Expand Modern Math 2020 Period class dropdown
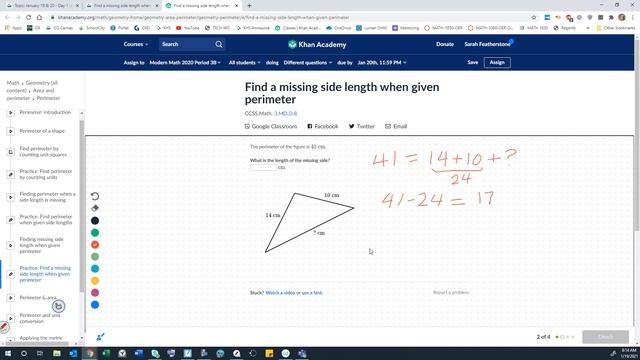Viewport: 640px width, 360px height. pyautogui.click(x=185, y=62)
